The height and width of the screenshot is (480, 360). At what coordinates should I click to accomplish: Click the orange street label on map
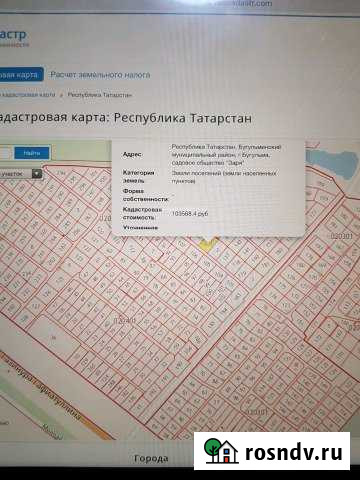coord(43,385)
